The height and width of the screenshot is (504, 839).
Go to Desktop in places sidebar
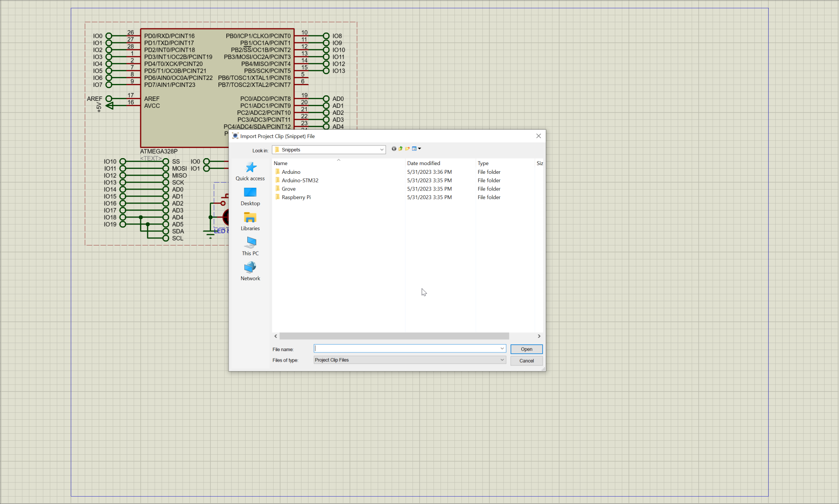click(250, 196)
